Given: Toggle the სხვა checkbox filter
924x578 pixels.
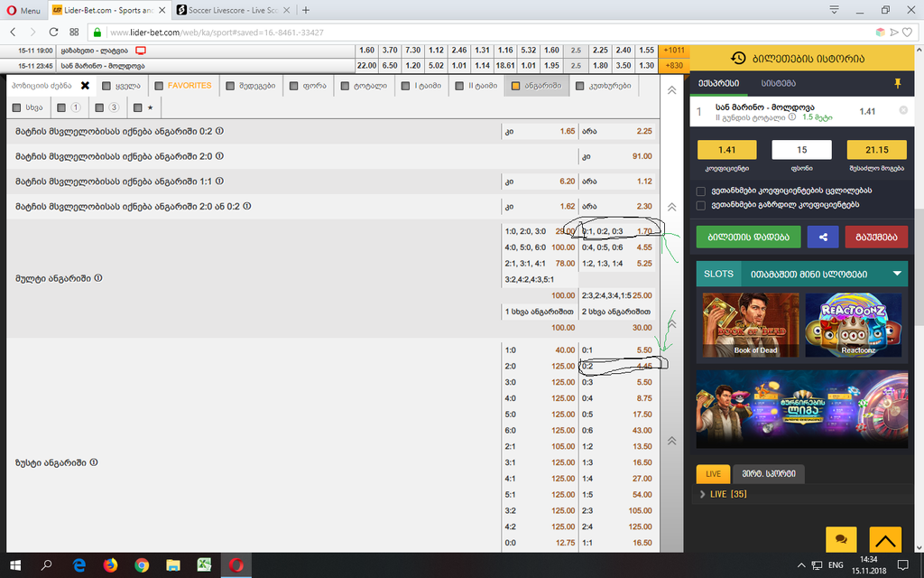Looking at the screenshot, I should 16,108.
